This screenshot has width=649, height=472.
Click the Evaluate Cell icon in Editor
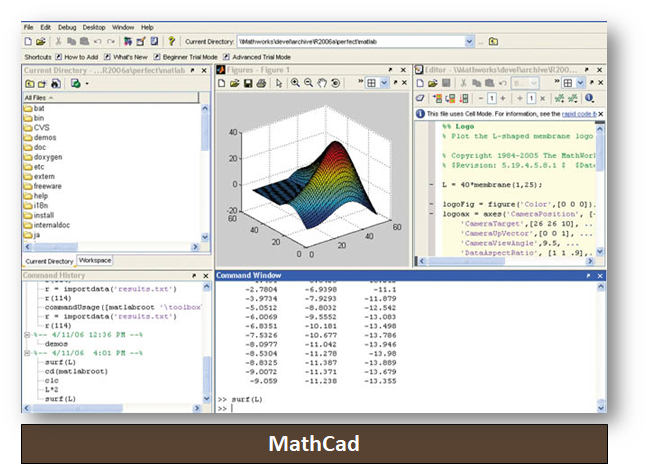(x=437, y=98)
